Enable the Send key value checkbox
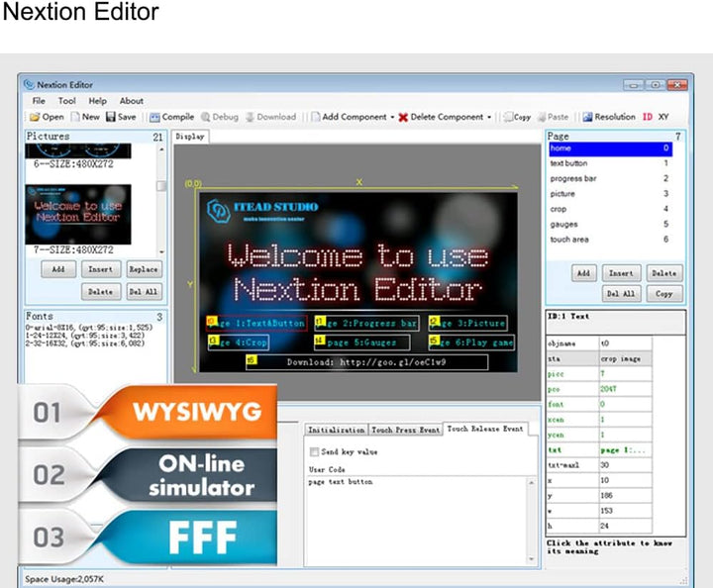 [x=314, y=451]
